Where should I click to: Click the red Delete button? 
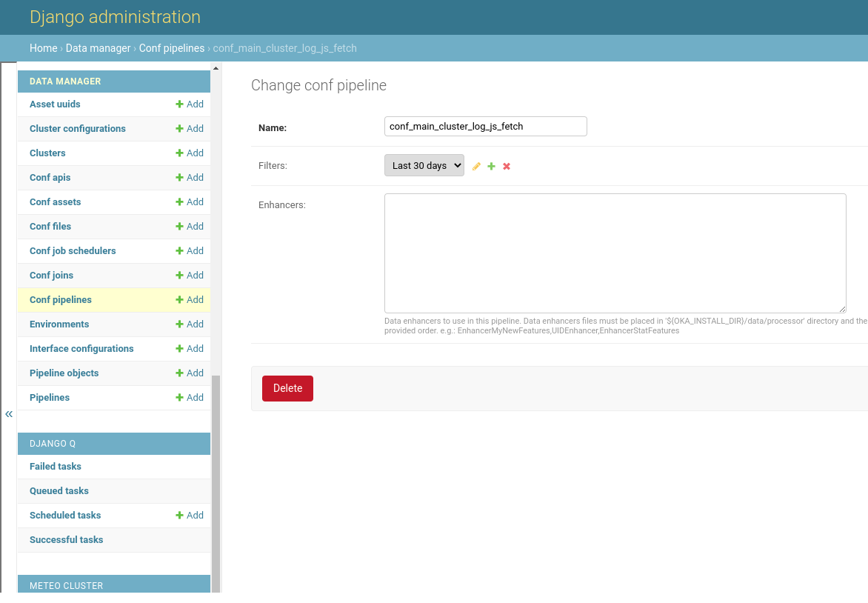pos(287,388)
